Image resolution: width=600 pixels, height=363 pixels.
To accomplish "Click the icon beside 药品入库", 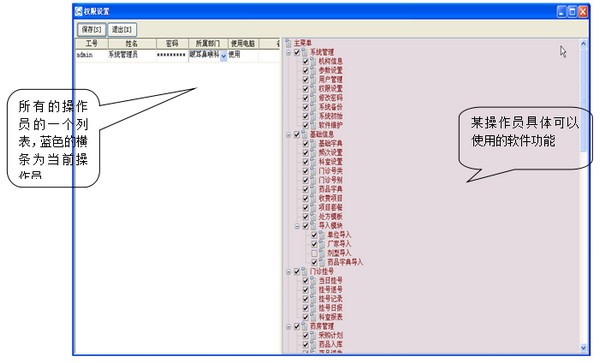I will pos(313,345).
